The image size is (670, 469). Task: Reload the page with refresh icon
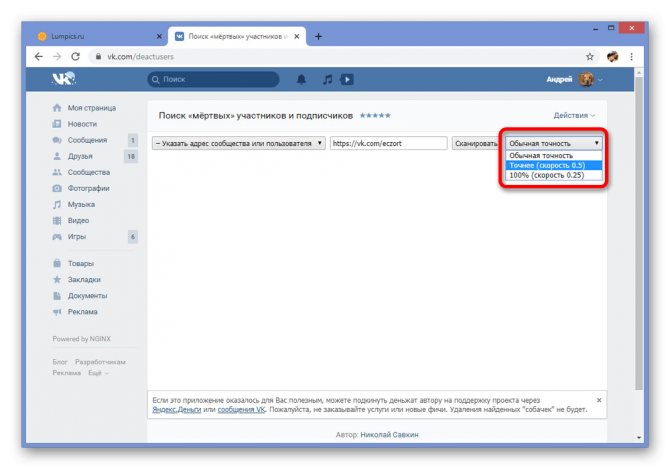[76, 56]
